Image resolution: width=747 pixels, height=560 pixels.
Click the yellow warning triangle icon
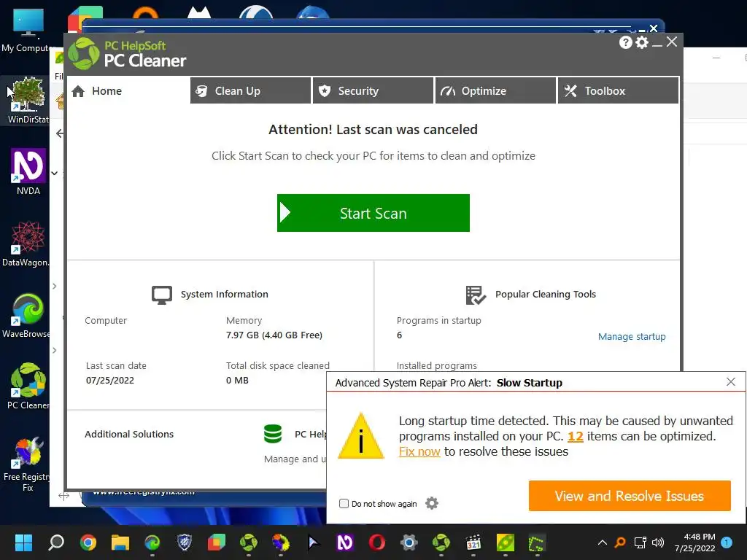point(360,436)
